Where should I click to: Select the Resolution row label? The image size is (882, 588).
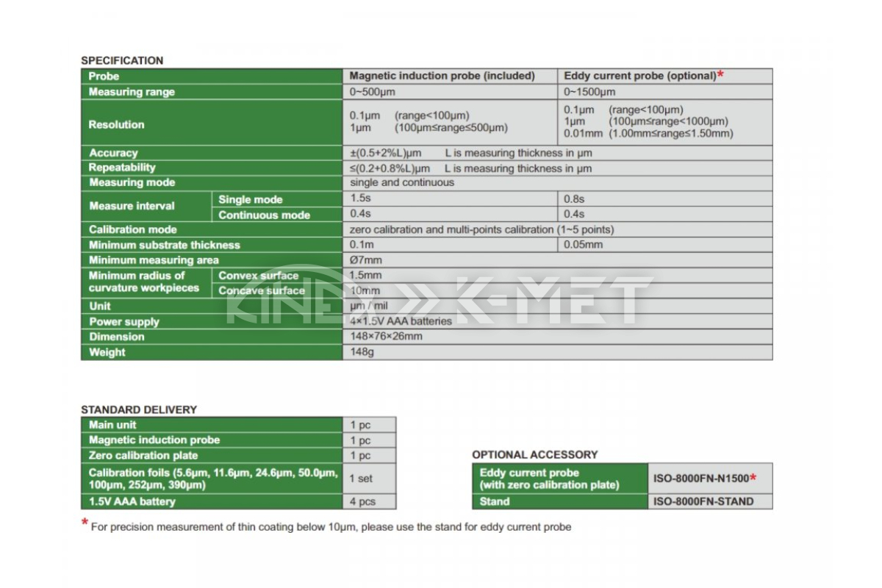(212, 122)
